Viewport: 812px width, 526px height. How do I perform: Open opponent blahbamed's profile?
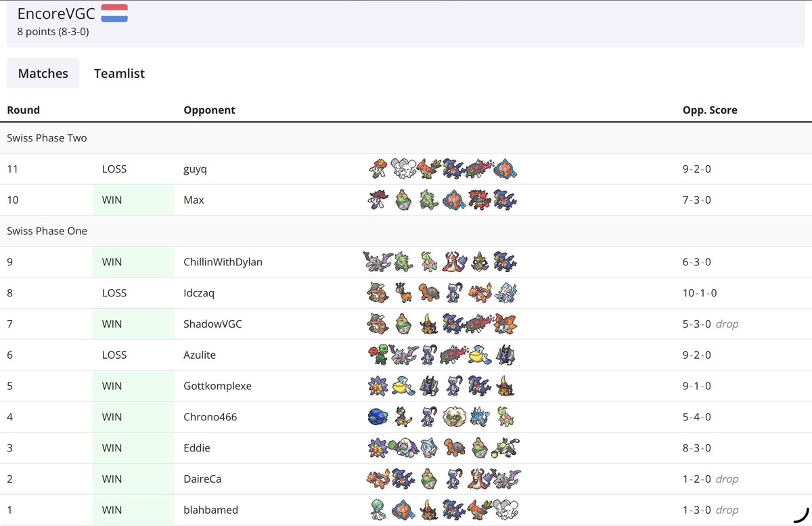pos(210,510)
